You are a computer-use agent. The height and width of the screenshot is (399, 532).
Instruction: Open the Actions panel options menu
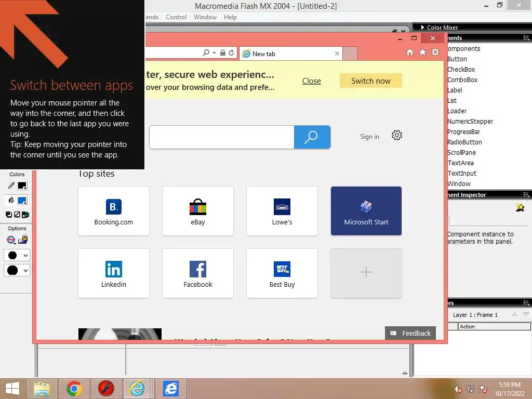coord(526,303)
